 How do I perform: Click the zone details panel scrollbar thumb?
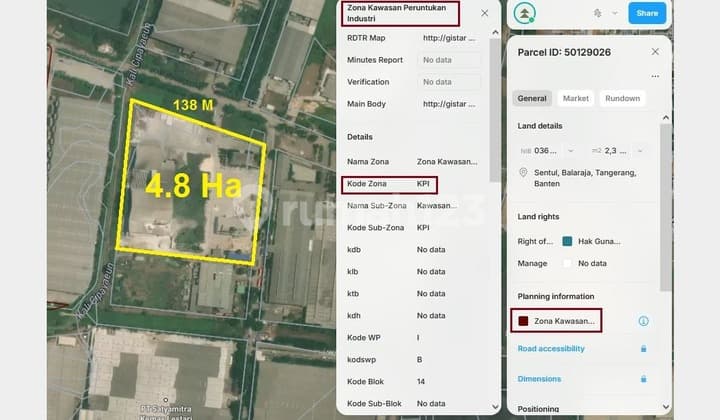coord(495,110)
